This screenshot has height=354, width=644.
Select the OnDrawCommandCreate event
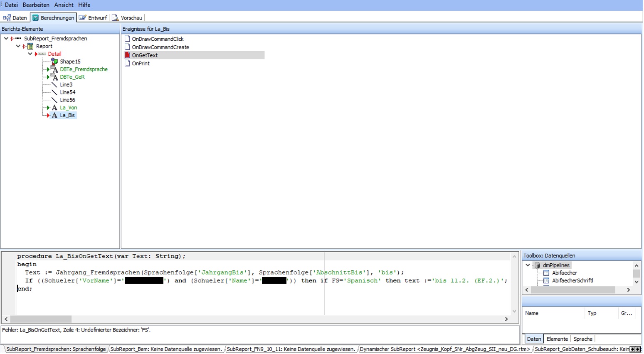pyautogui.click(x=160, y=47)
